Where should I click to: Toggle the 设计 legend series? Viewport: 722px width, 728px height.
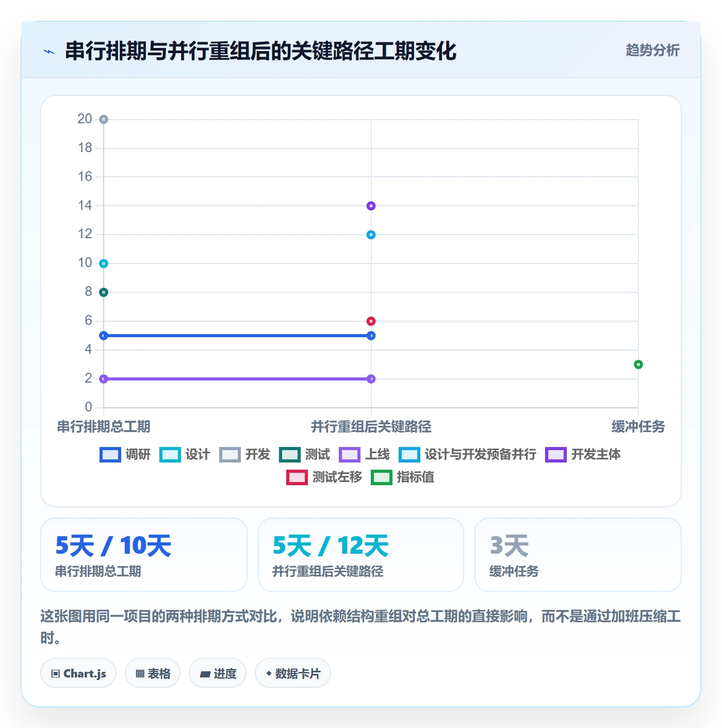[185, 454]
